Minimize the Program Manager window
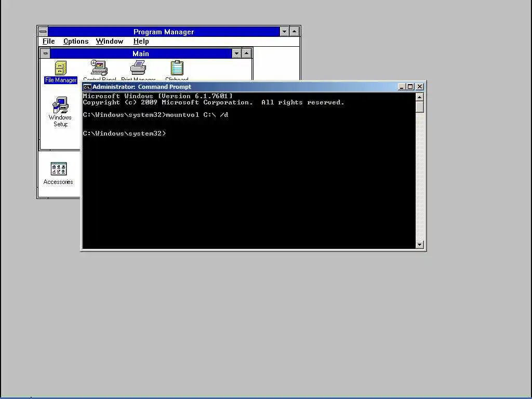This screenshot has width=532, height=399. (284, 32)
